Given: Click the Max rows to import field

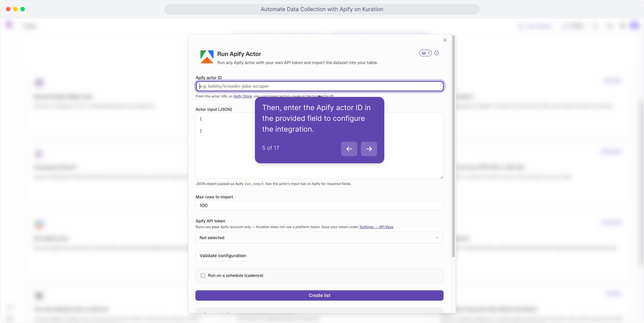Looking at the screenshot, I should click(x=320, y=205).
